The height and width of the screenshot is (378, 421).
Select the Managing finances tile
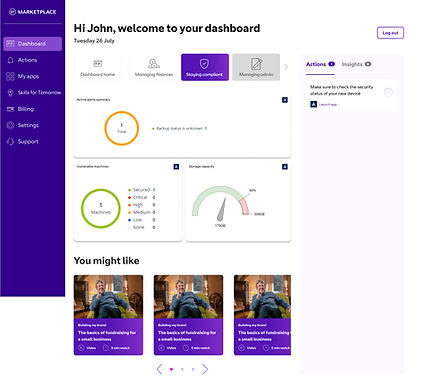(154, 67)
